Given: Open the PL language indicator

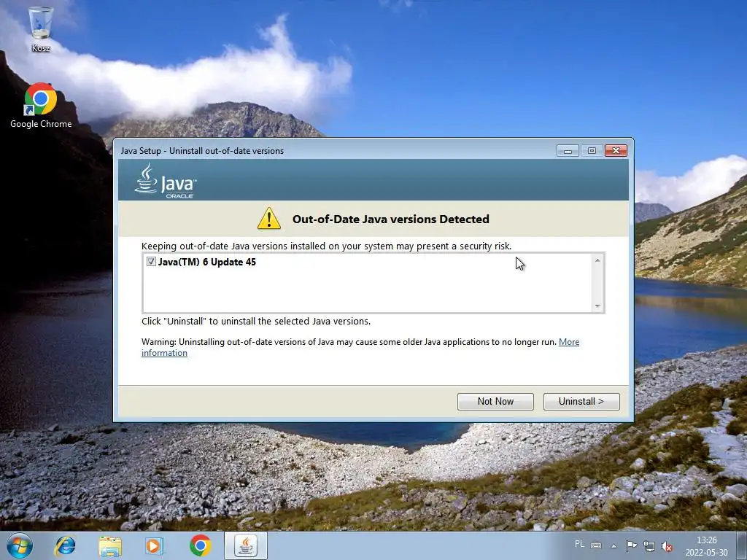Looking at the screenshot, I should point(579,544).
